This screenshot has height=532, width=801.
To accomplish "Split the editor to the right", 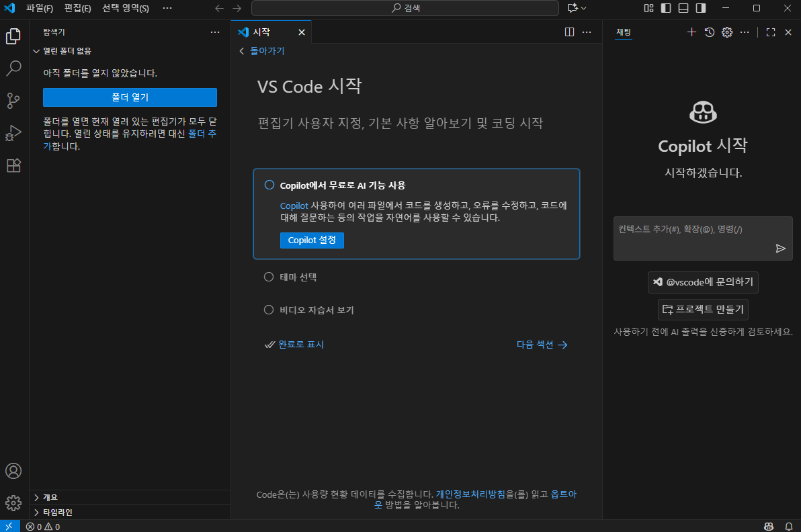I will pos(570,32).
